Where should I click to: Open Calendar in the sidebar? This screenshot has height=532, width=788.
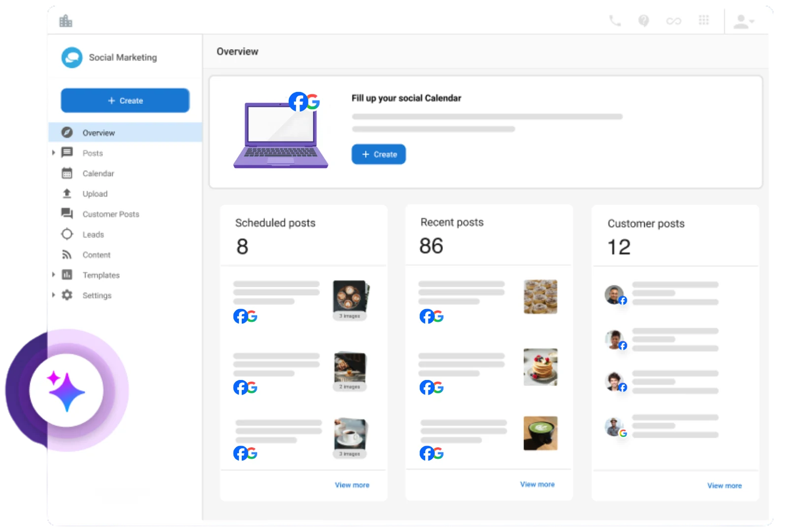(x=98, y=173)
